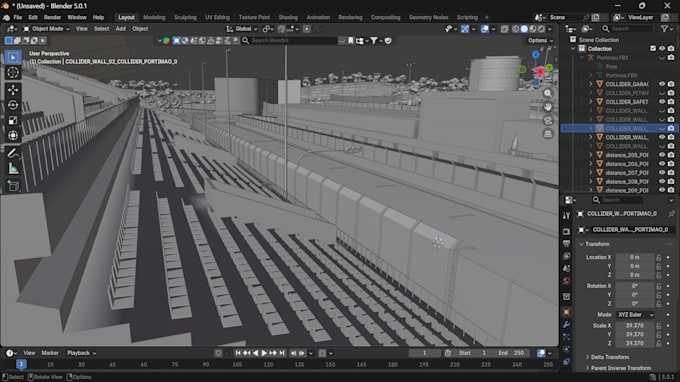Screen dimensions: 680x382
Task: Open the Render properties tab
Action: tap(566, 232)
